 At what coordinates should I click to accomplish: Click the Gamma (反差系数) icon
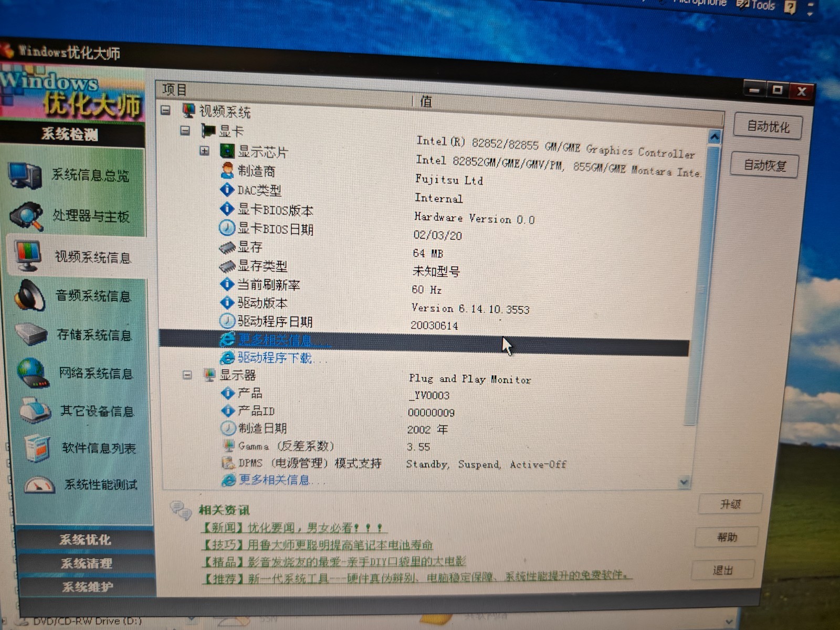[x=228, y=446]
